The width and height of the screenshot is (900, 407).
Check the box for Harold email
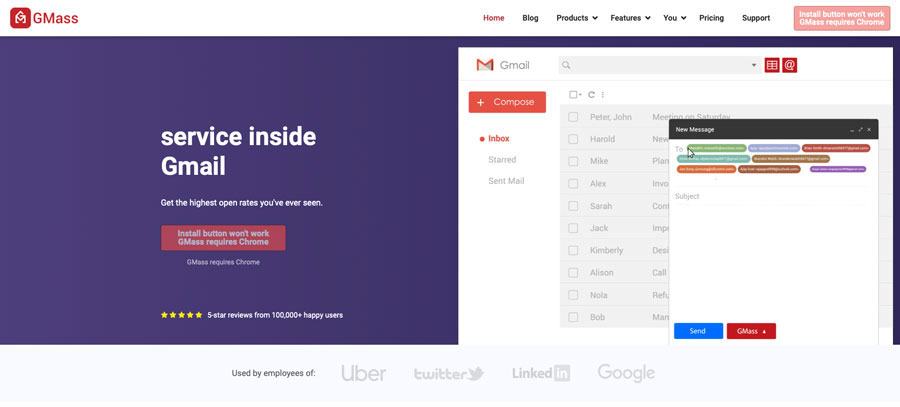573,139
